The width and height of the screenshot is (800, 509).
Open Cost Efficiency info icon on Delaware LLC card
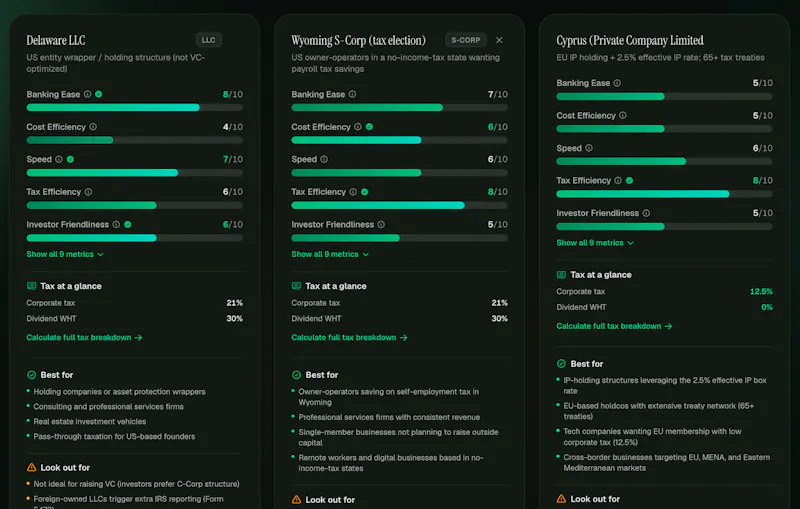click(x=93, y=127)
